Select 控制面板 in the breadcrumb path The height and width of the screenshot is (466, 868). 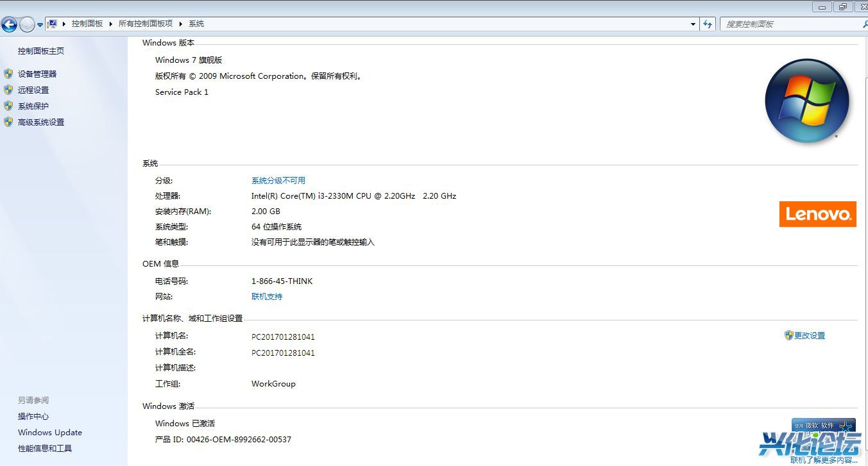pyautogui.click(x=87, y=24)
